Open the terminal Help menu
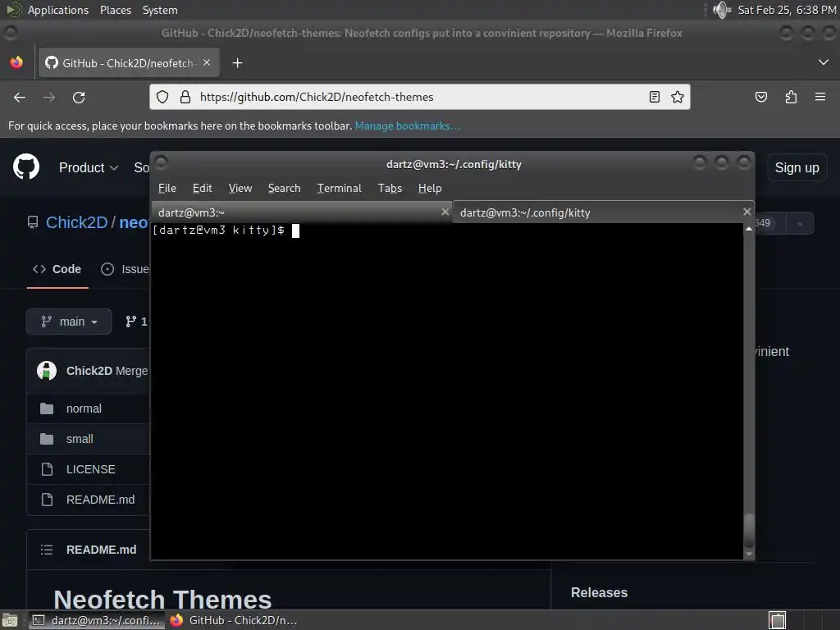This screenshot has width=840, height=630. [x=430, y=188]
